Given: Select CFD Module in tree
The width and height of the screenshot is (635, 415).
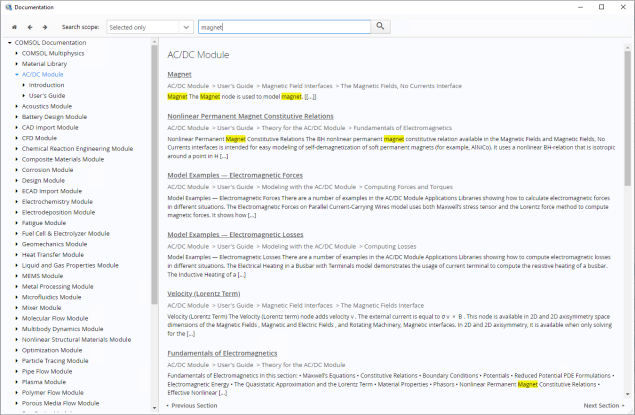Looking at the screenshot, I should (39, 138).
